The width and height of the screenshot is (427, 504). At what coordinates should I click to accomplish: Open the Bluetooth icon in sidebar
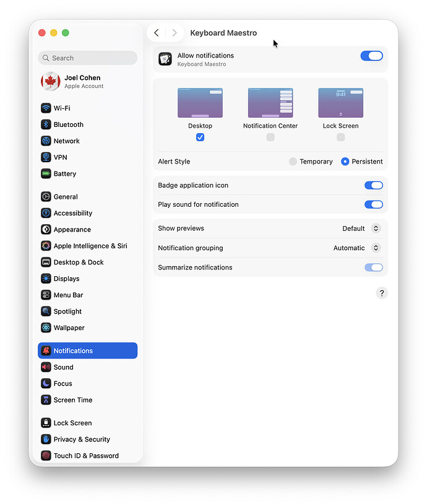46,124
